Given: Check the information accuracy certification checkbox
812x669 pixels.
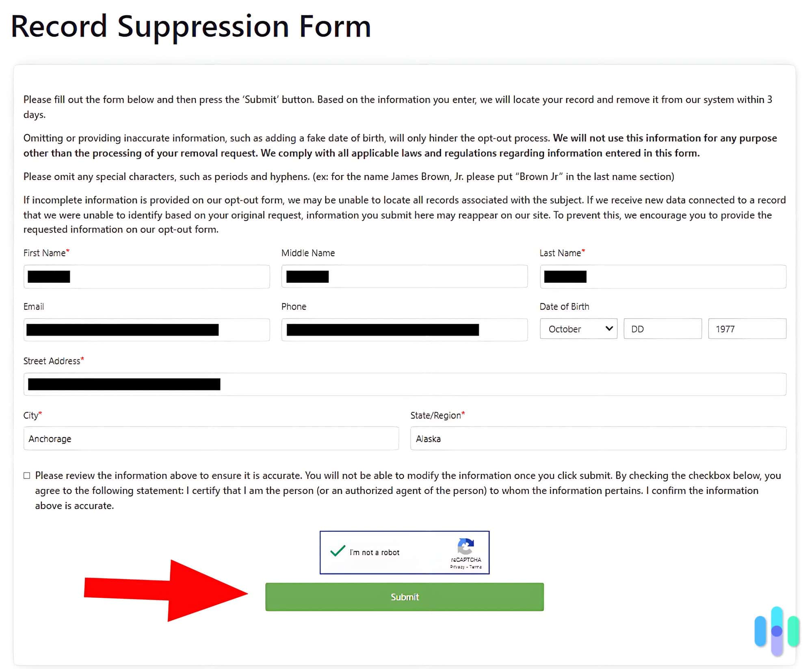Looking at the screenshot, I should (x=27, y=475).
